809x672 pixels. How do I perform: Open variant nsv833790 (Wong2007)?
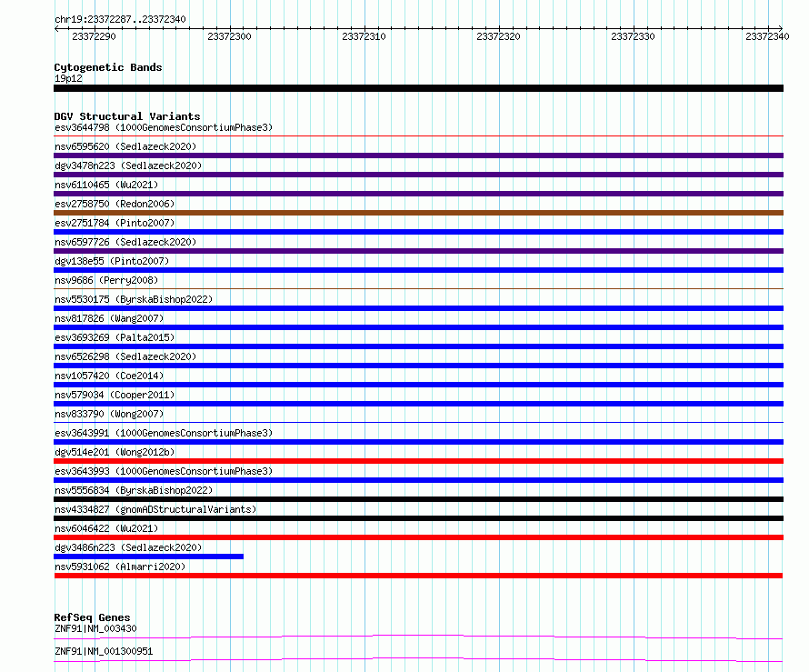pyautogui.click(x=109, y=414)
